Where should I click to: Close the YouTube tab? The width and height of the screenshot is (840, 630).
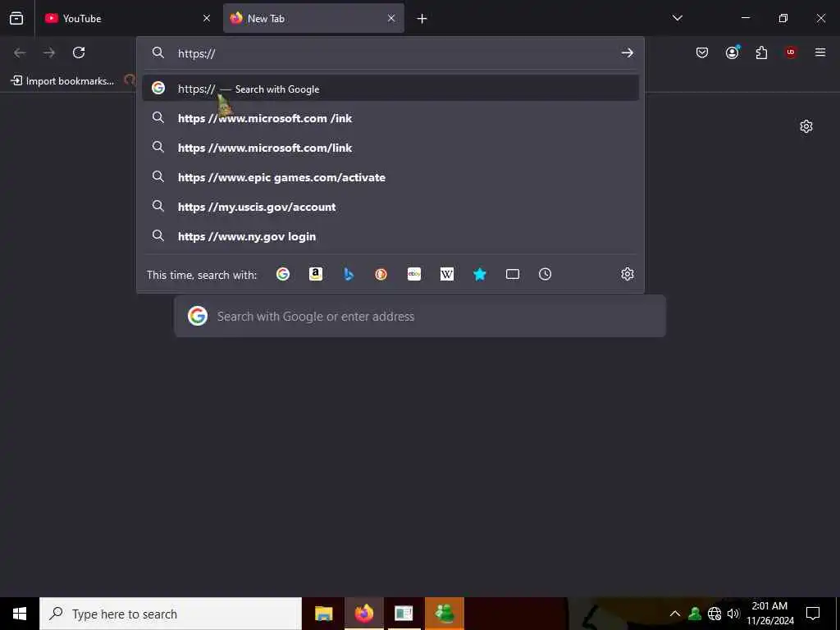tap(207, 18)
